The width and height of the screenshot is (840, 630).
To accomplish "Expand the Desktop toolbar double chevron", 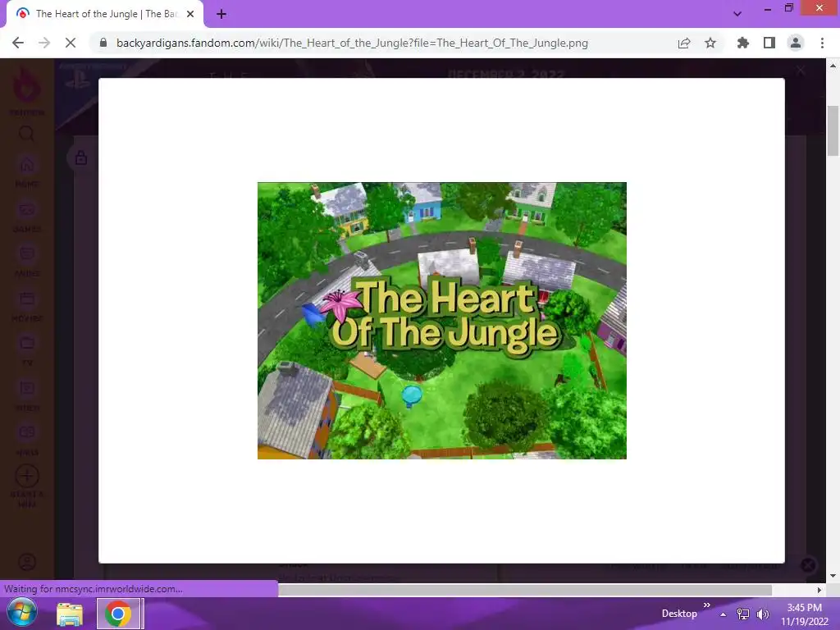I will click(x=706, y=605).
